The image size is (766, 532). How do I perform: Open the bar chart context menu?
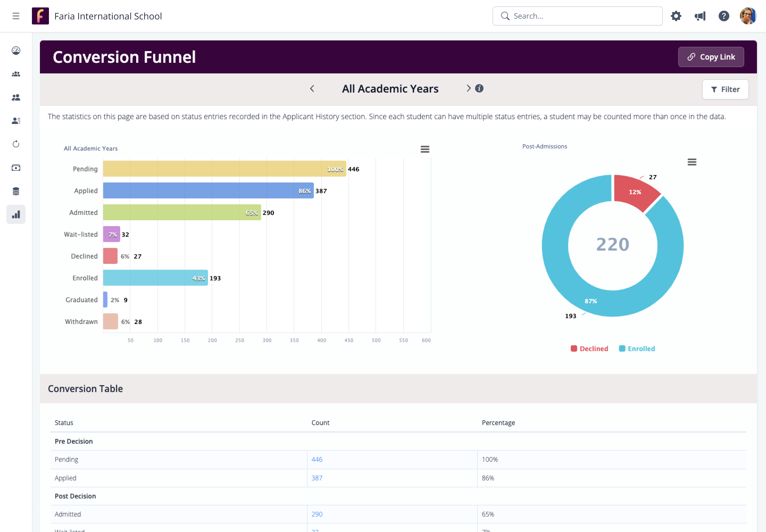(425, 149)
